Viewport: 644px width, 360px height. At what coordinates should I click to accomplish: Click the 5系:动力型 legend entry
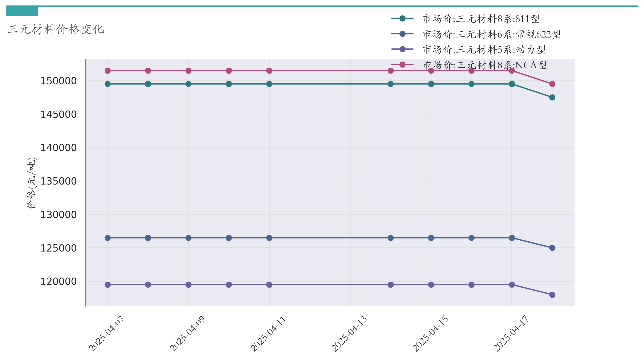468,49
